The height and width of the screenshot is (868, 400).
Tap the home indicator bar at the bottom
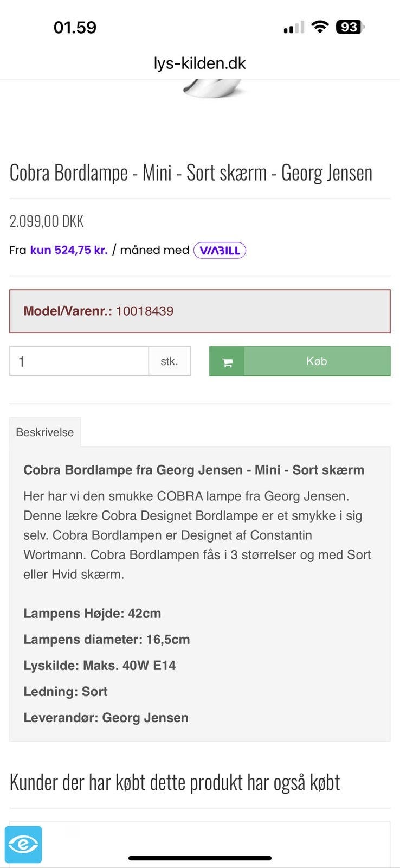[x=200, y=859]
